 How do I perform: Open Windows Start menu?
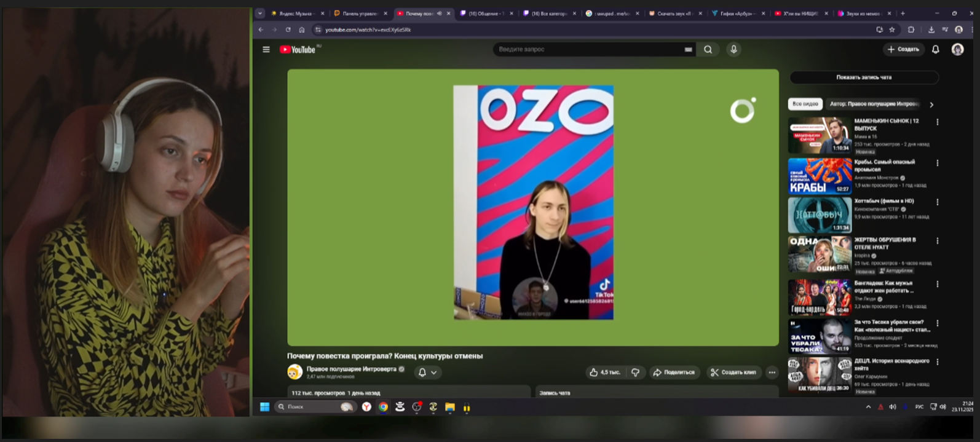pyautogui.click(x=264, y=407)
